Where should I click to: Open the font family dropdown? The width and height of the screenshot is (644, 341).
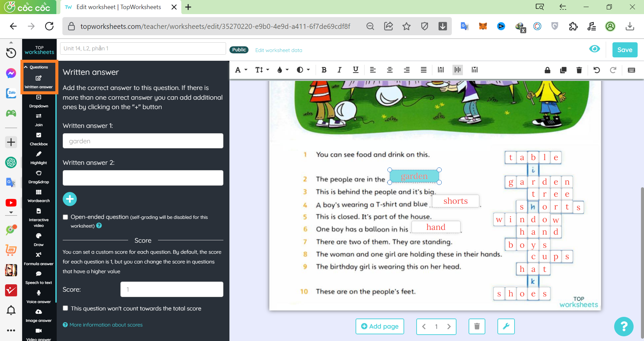point(241,70)
